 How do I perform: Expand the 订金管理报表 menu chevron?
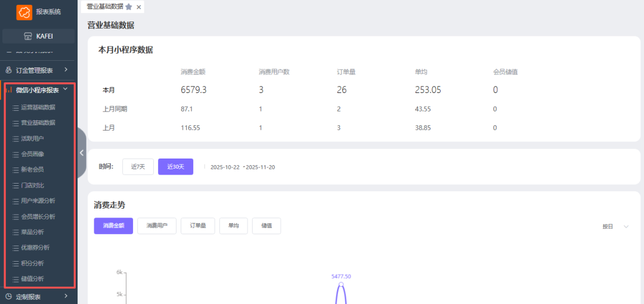tap(66, 70)
